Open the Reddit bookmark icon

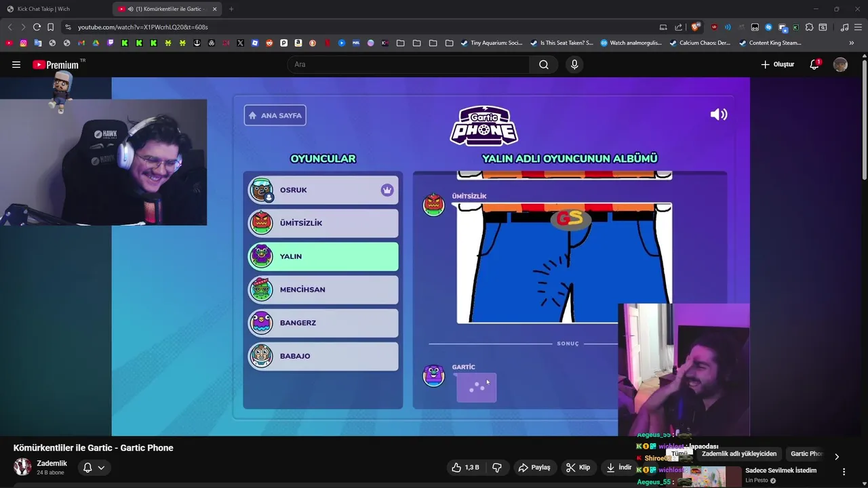coord(269,43)
